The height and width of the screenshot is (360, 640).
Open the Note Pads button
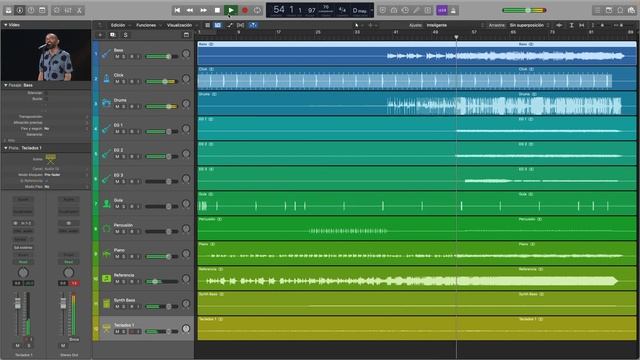pyautogui.click(x=609, y=10)
